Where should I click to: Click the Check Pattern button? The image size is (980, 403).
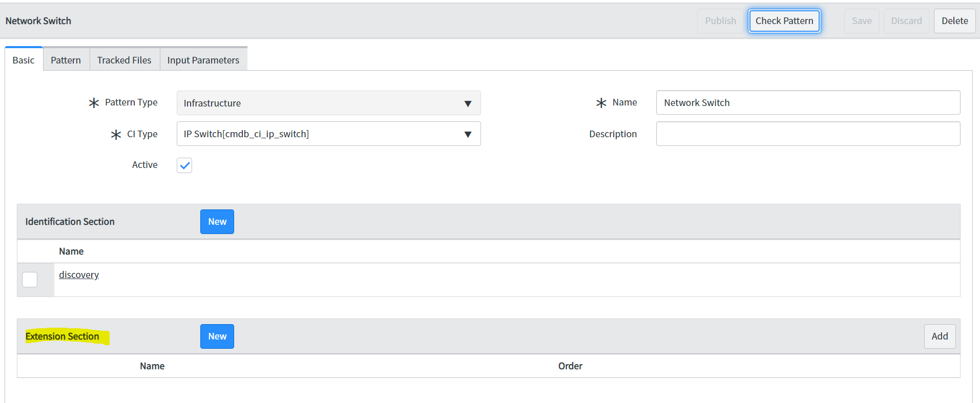coord(784,21)
